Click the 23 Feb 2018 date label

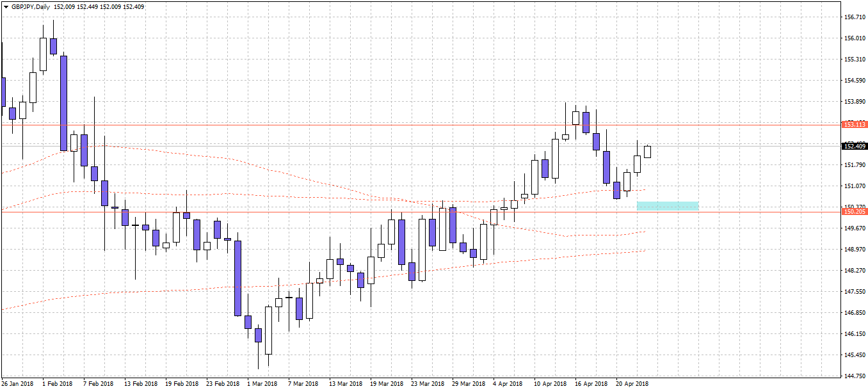click(x=223, y=384)
